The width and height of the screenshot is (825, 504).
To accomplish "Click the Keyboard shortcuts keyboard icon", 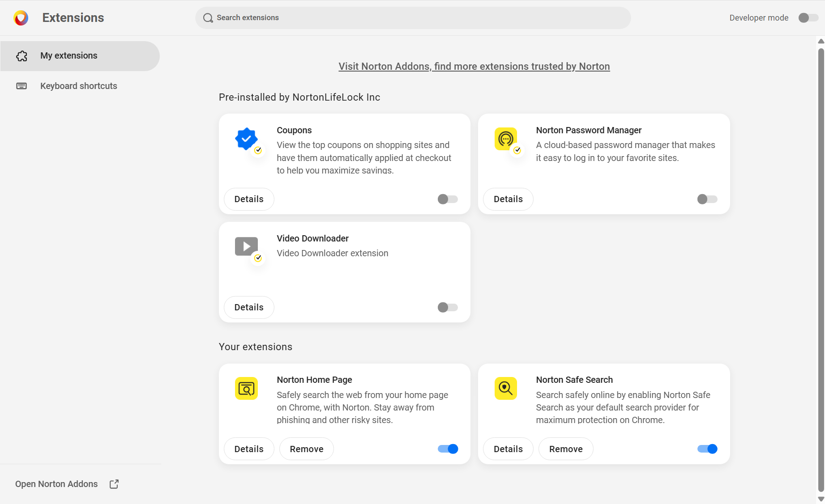I will point(21,86).
